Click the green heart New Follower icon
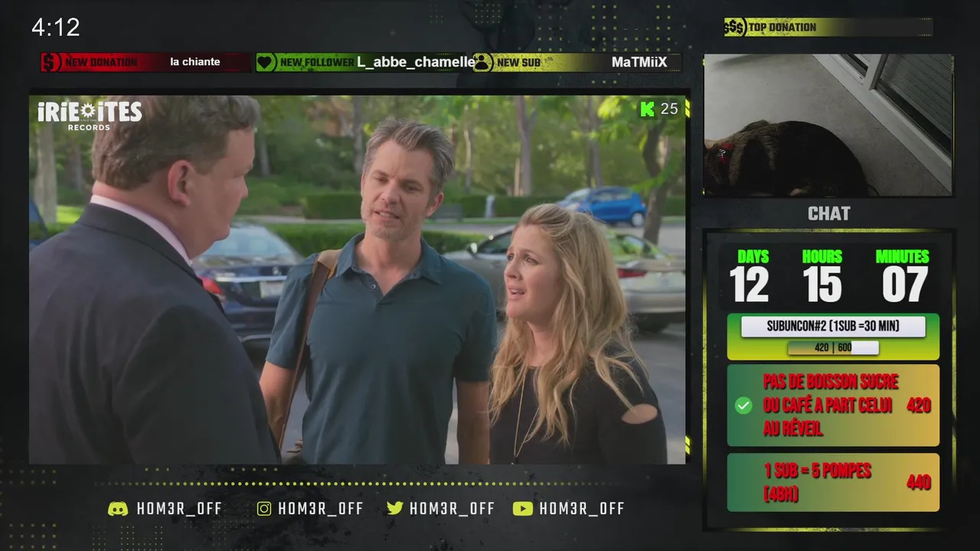 click(x=266, y=62)
